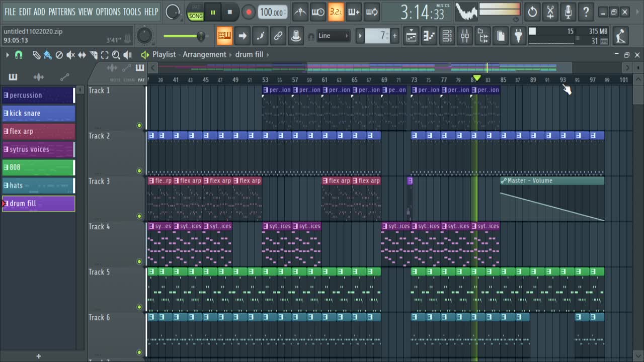Pause playback with the pause button
This screenshot has height=362, width=644.
213,12
